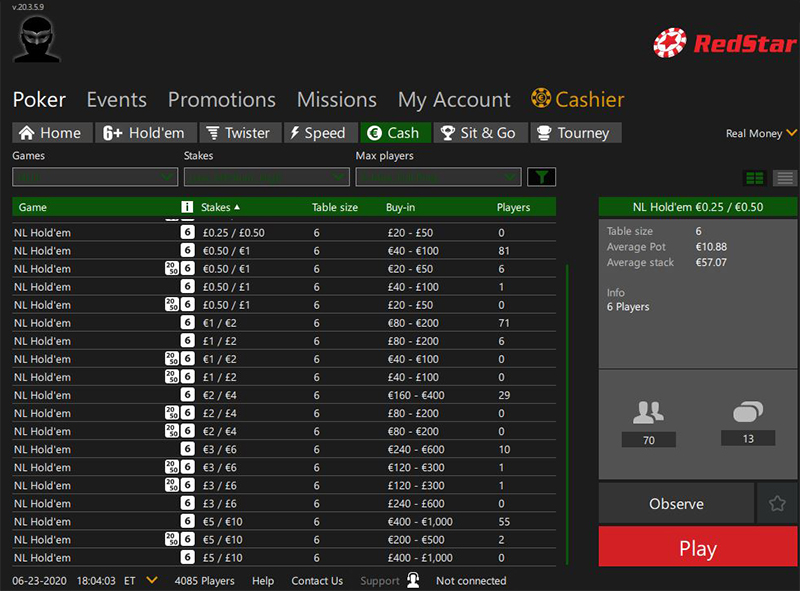Open the 6+ Hold'em tab

(x=146, y=133)
